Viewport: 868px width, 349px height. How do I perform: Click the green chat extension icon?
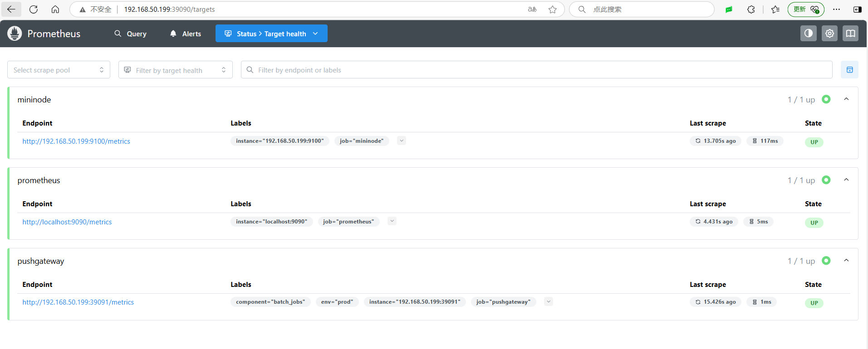coord(729,10)
